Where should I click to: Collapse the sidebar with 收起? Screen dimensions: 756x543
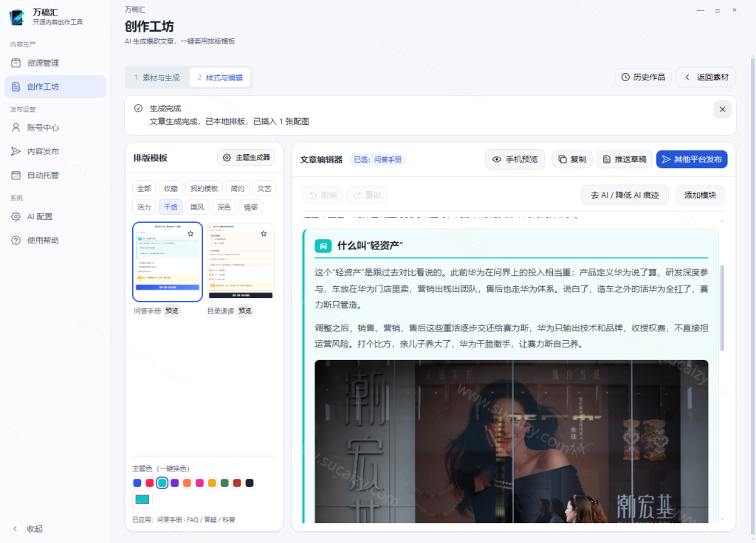pos(27,528)
